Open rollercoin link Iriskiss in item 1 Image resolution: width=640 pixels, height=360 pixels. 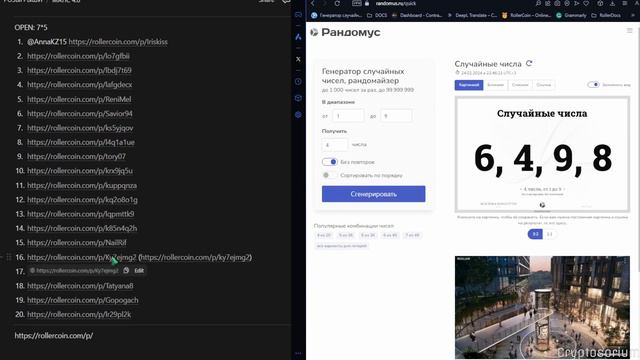click(118, 42)
